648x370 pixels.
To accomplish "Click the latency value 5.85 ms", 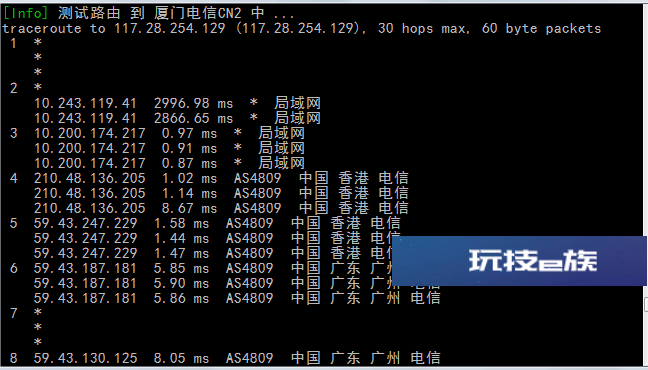I will pos(181,268).
